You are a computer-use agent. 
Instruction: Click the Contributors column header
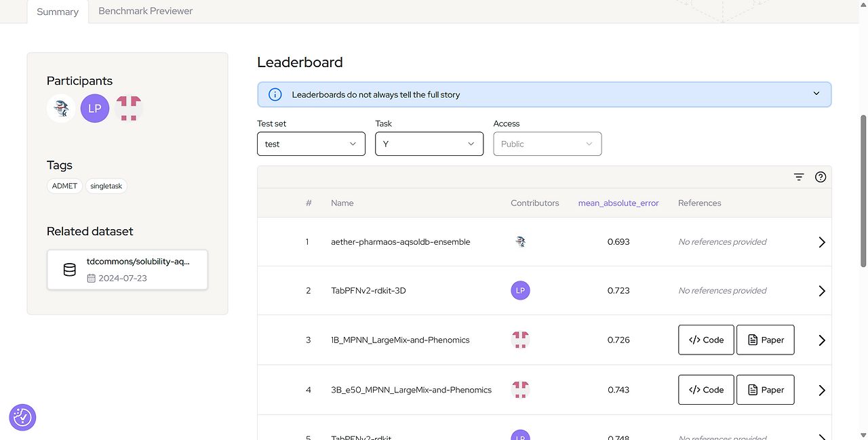point(535,203)
